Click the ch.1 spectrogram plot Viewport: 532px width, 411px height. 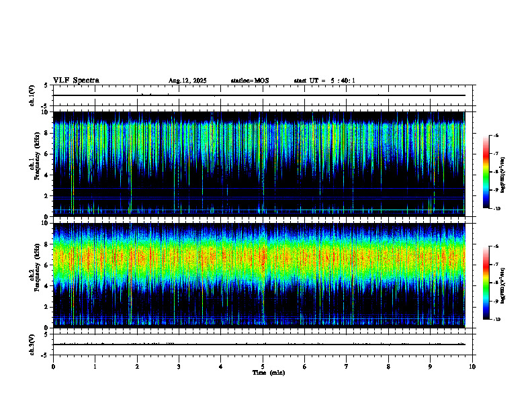(x=259, y=164)
